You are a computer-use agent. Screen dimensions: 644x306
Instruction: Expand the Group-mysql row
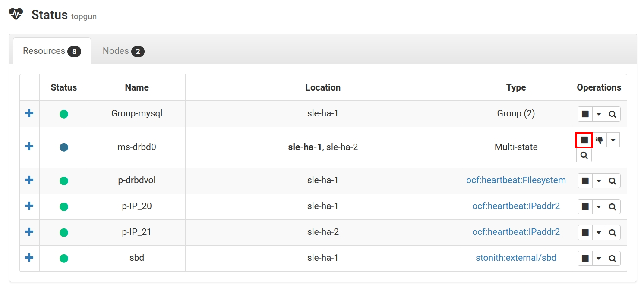pos(29,113)
